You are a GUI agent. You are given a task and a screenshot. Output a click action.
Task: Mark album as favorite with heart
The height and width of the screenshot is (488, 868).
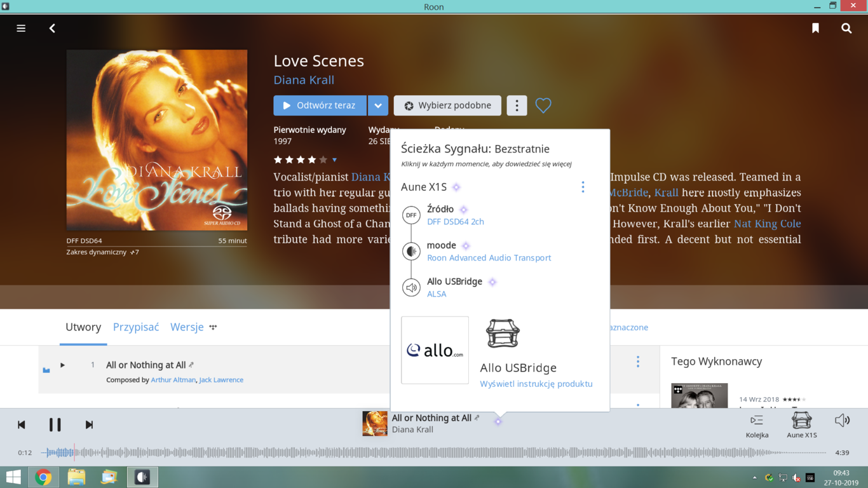pyautogui.click(x=543, y=105)
